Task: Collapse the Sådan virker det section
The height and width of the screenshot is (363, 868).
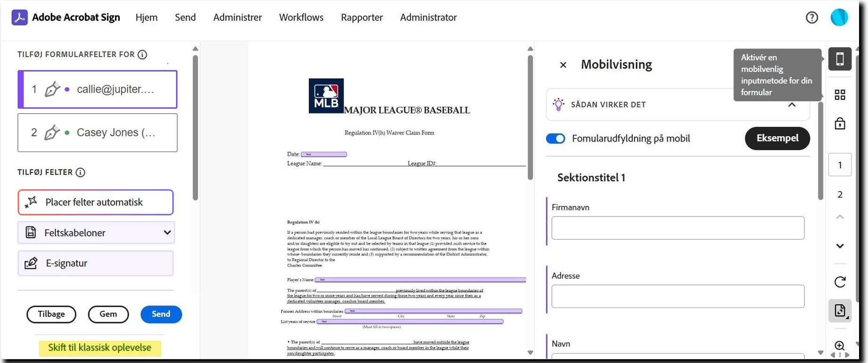Action: (x=792, y=105)
